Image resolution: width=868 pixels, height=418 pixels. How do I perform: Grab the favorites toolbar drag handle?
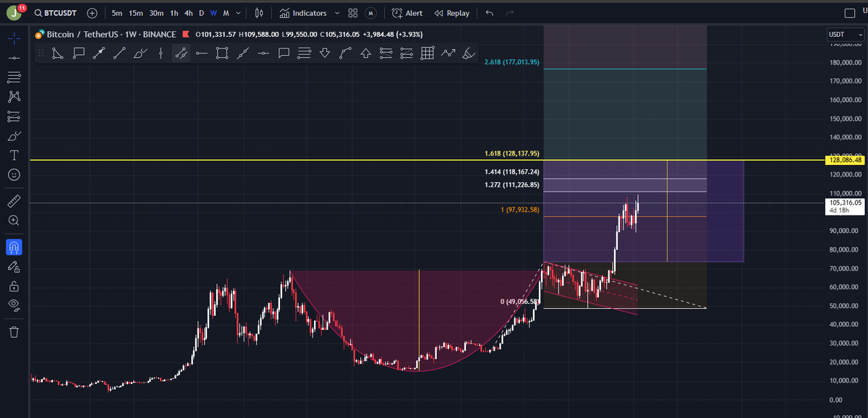point(41,53)
